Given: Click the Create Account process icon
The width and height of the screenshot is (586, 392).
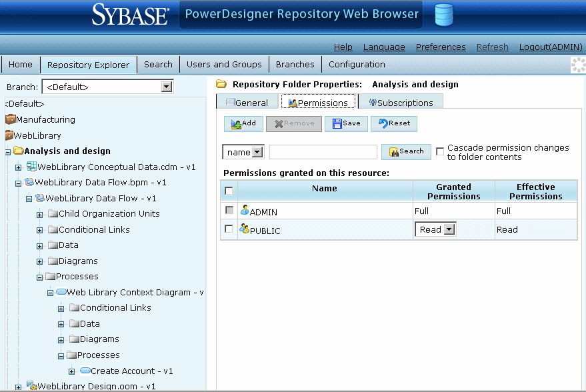Looking at the screenshot, I should (85, 371).
